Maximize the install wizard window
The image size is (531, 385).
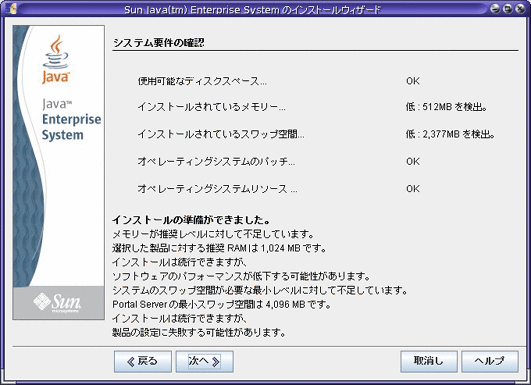click(x=508, y=9)
